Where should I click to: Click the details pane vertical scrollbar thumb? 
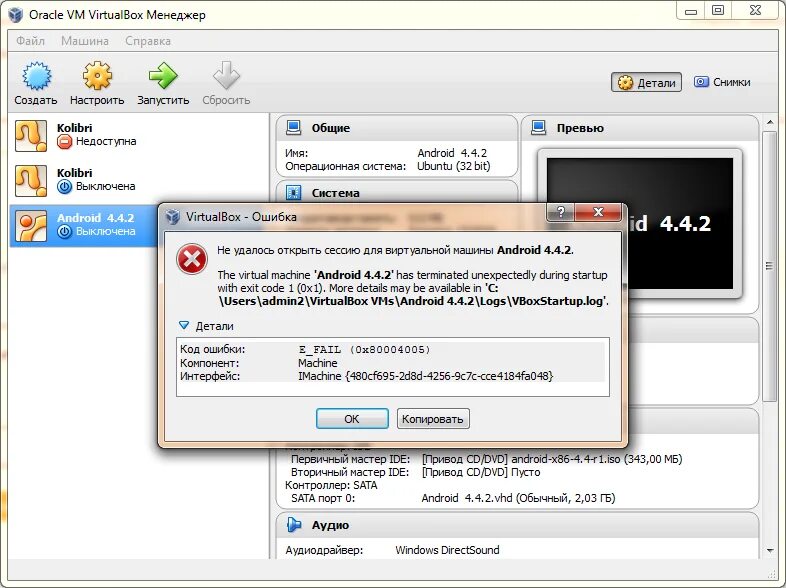coord(770,266)
